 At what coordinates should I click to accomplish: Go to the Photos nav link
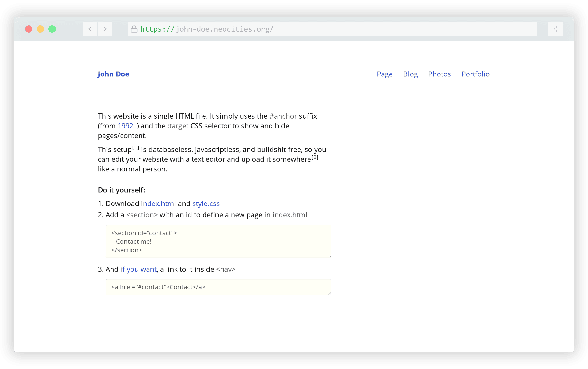439,74
